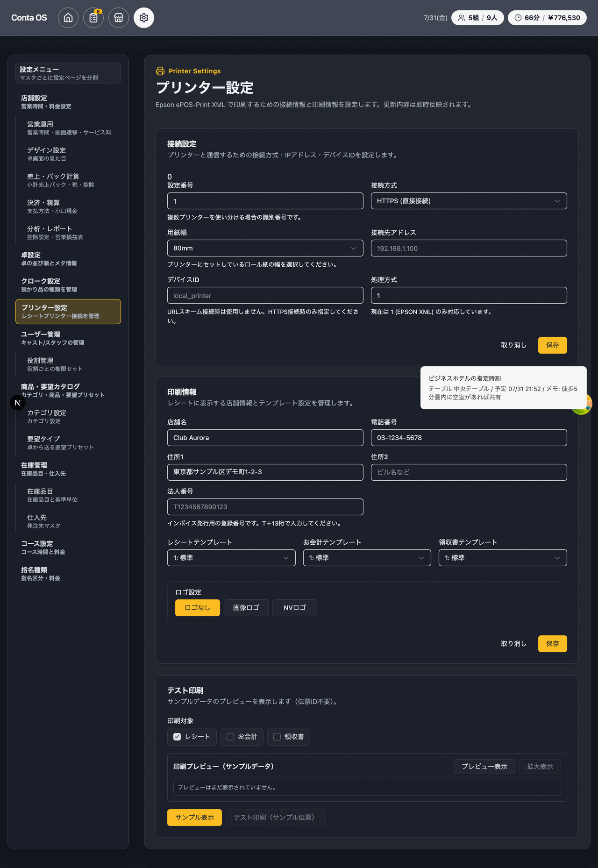The width and height of the screenshot is (598, 868).
Task: Open 売上・バック計算 menu item
Action: pyautogui.click(x=71, y=180)
